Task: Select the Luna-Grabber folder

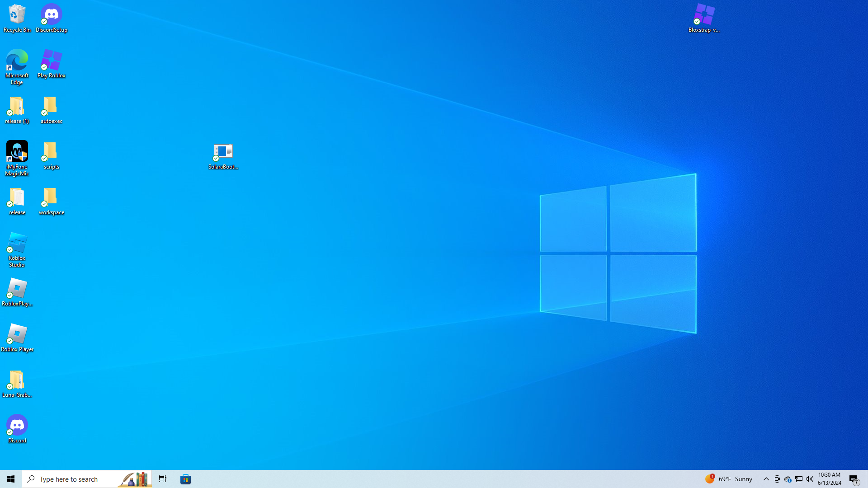Action: 17,383
